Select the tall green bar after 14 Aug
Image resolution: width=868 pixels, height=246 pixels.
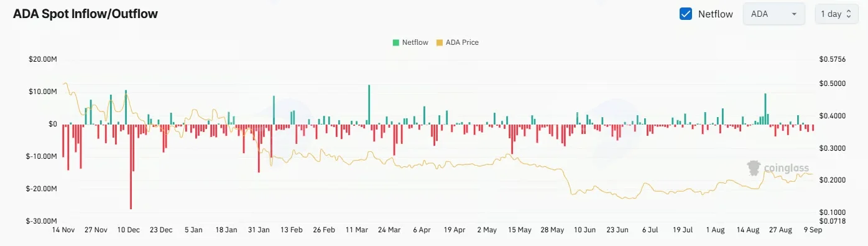click(x=765, y=109)
